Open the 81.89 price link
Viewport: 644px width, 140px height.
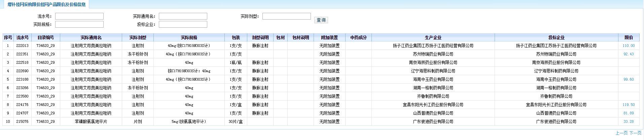click(x=629, y=113)
